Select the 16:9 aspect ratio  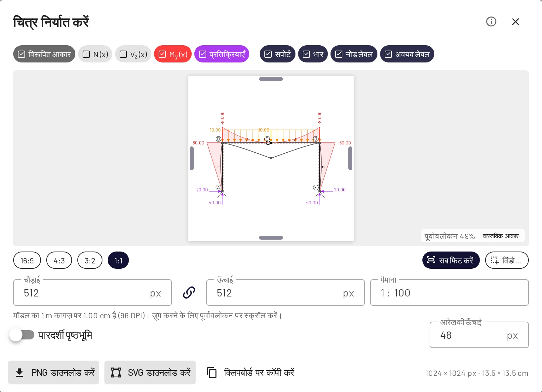coord(27,260)
